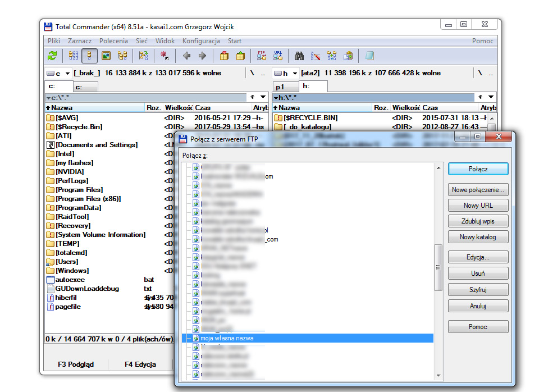Go to root with left panel backslash button
Image resolution: width=539 pixels, height=392 pixels.
[252, 73]
